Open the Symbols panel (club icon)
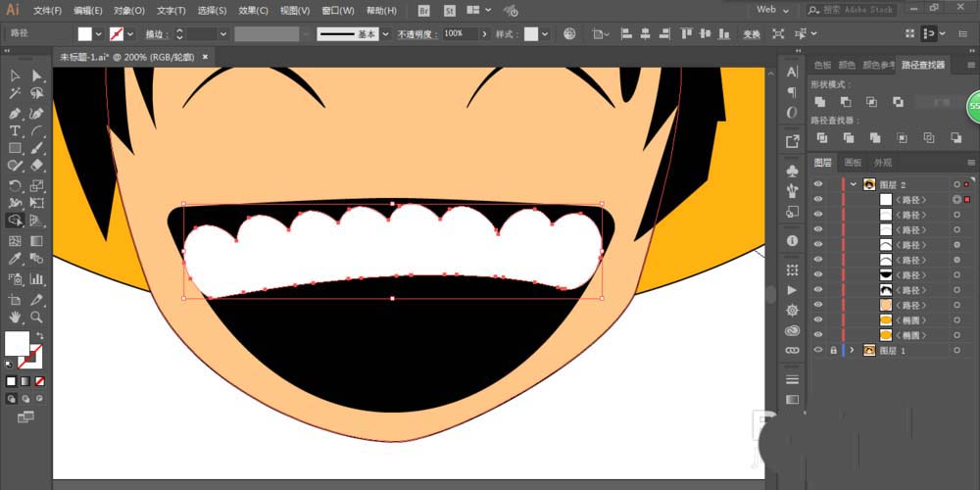Viewport: 980px width, 490px height. 792,171
